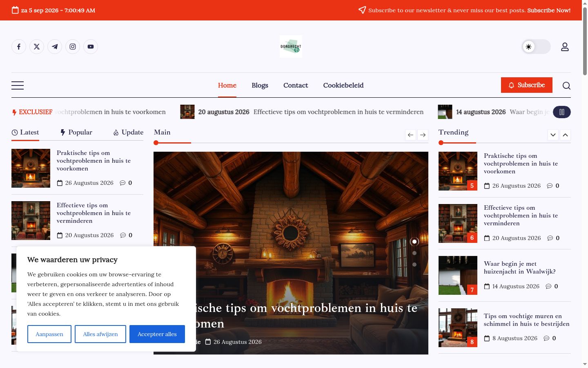
Task: Go to previous Main slide
Action: click(411, 135)
